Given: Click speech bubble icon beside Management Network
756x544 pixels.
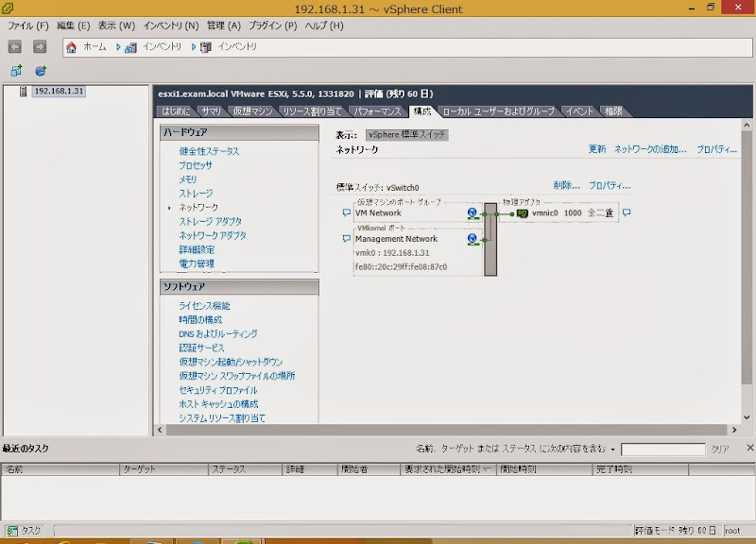Looking at the screenshot, I should [346, 239].
